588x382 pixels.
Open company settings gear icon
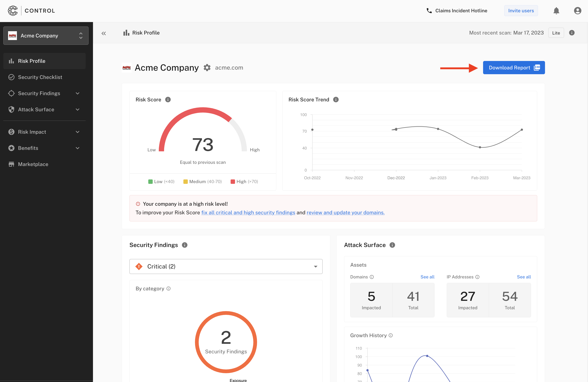207,67
